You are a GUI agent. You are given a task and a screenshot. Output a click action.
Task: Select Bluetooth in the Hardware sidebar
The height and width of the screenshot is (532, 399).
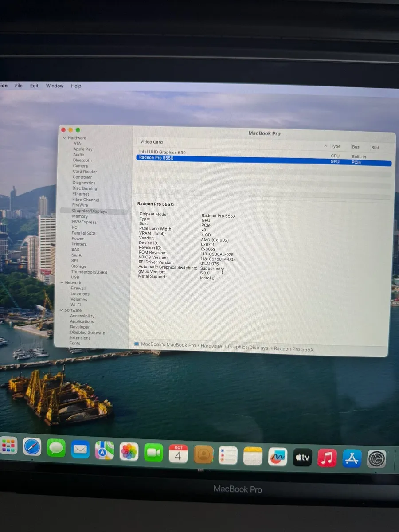tap(82, 160)
